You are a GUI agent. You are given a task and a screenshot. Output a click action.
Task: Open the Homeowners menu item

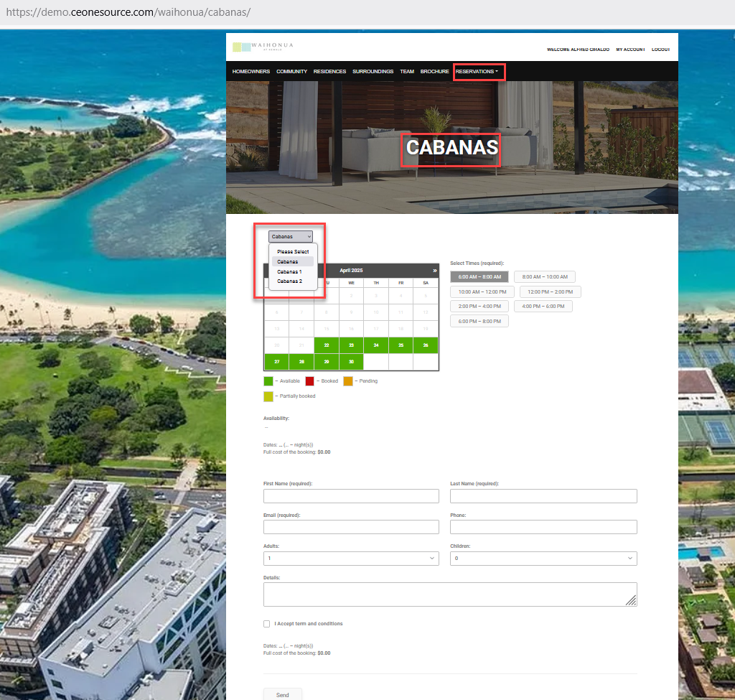point(251,72)
